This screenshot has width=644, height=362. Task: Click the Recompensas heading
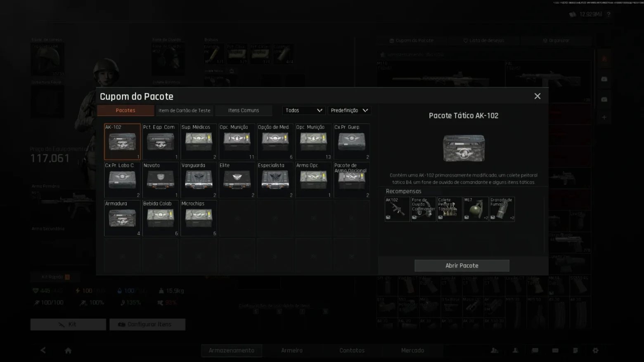(404, 191)
